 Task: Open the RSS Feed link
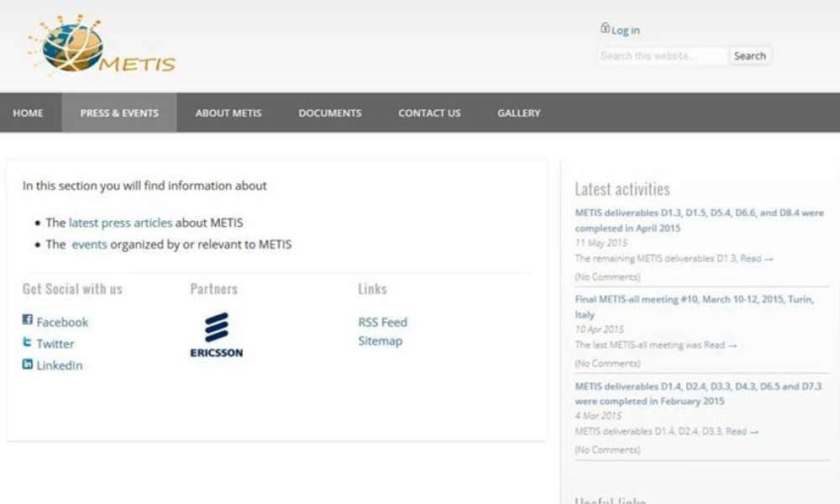(382, 322)
